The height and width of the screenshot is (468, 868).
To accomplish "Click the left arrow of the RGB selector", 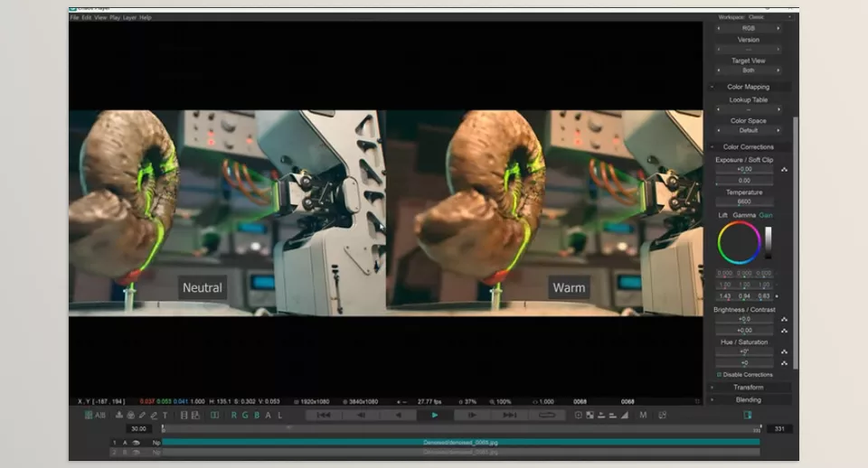I will coord(719,28).
